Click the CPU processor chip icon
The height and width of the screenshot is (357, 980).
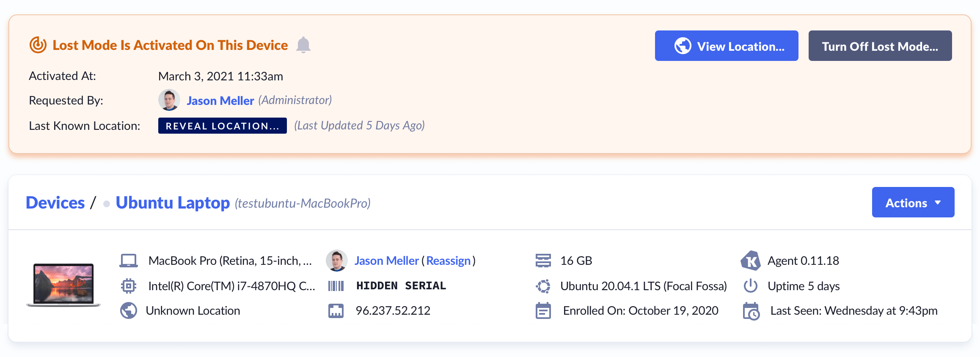[129, 286]
